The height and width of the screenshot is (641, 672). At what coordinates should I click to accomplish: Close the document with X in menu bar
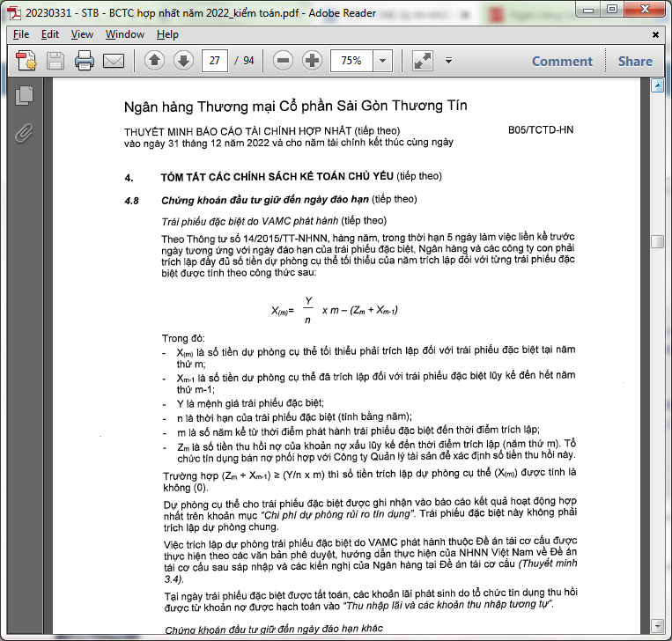(x=655, y=34)
